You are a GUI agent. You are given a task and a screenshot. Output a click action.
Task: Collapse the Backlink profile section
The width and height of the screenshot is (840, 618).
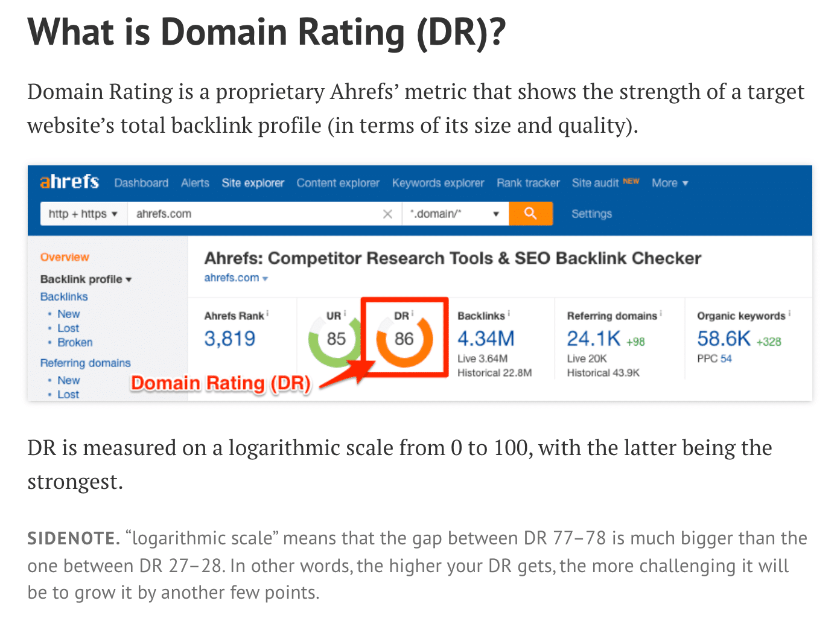pyautogui.click(x=86, y=279)
